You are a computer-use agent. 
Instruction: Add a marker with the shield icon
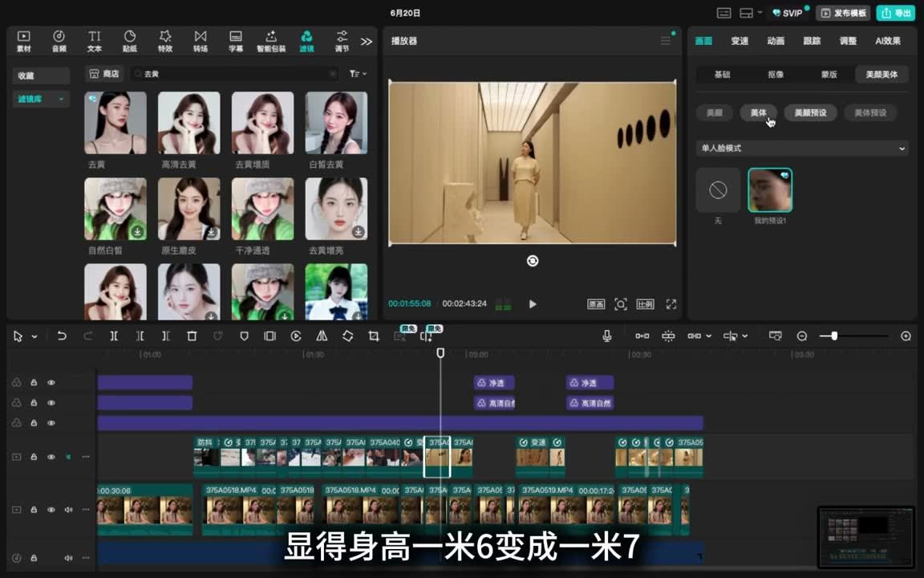pyautogui.click(x=244, y=336)
